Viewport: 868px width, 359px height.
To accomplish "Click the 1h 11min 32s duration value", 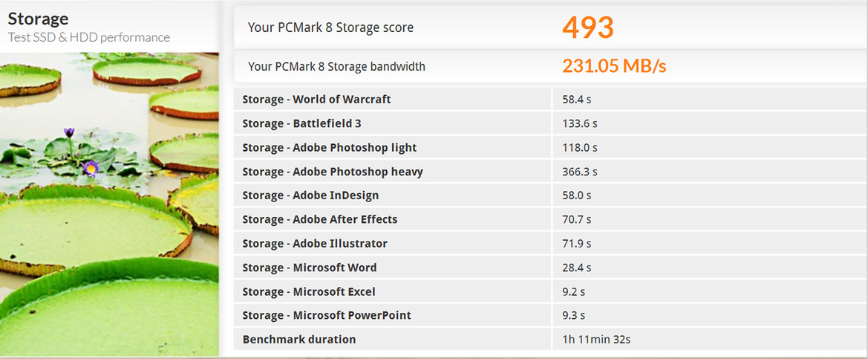I will pos(596,339).
